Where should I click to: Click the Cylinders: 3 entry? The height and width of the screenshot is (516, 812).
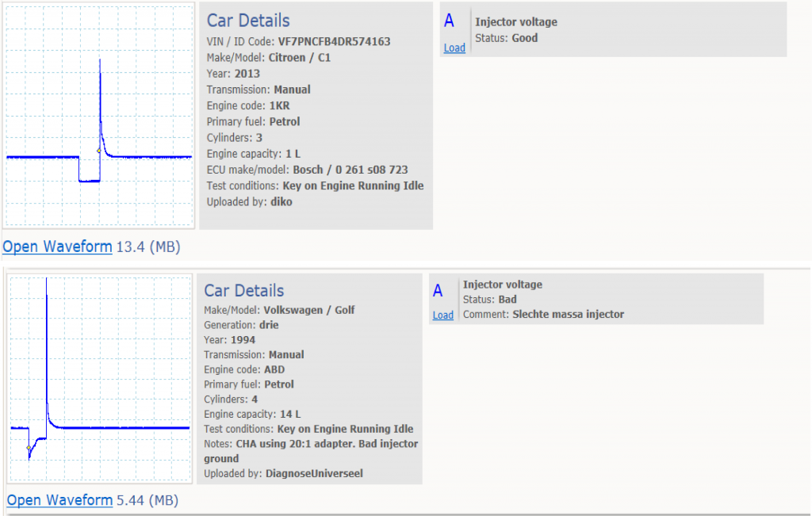[x=234, y=138]
